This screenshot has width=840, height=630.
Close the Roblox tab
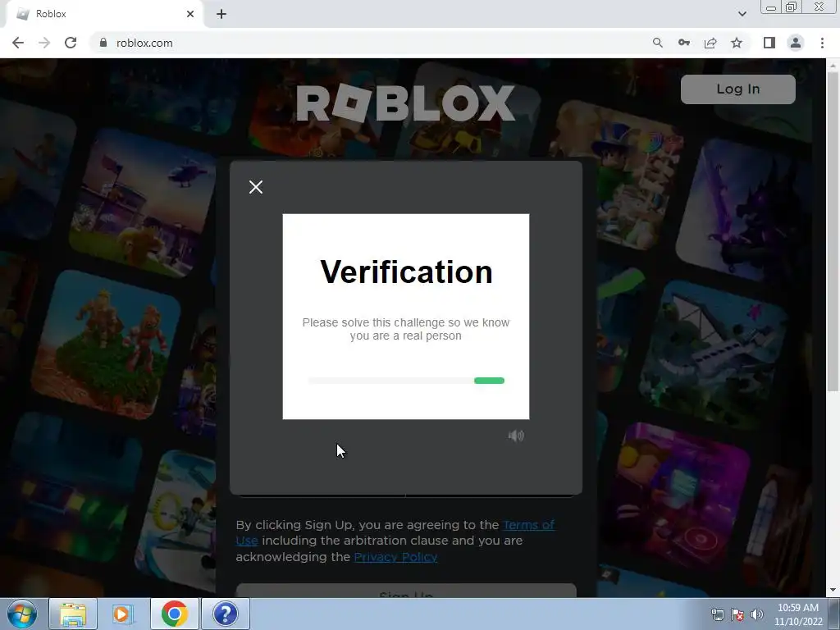(190, 14)
